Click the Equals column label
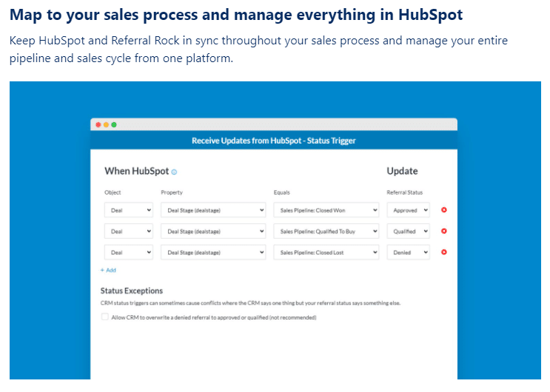Screen dimensions: 550x392 click(x=282, y=192)
